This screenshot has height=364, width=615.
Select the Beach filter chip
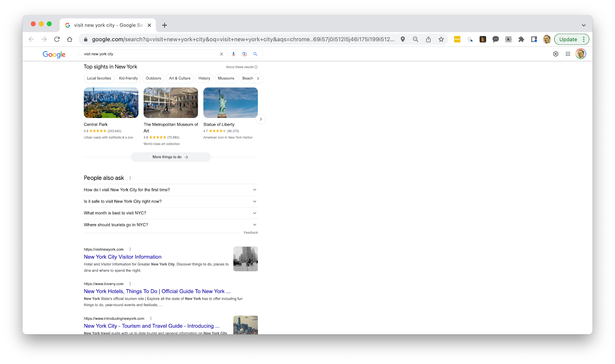(x=248, y=78)
